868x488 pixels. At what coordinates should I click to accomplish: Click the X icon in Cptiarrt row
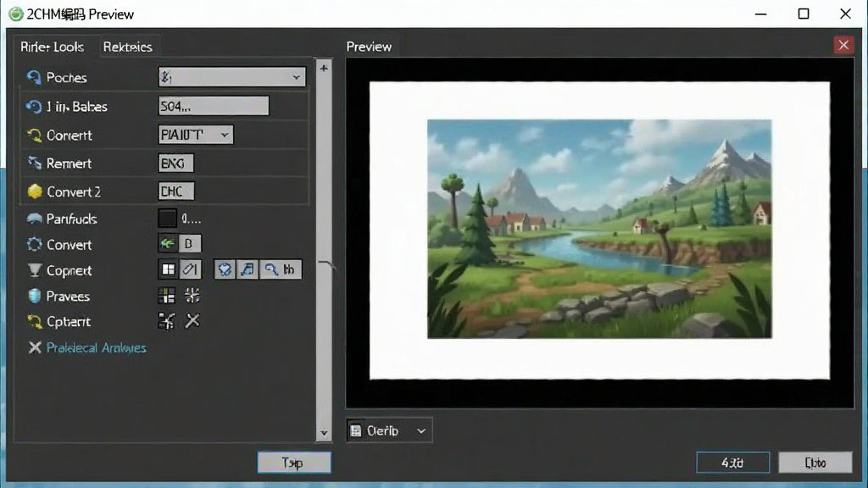pyautogui.click(x=192, y=321)
